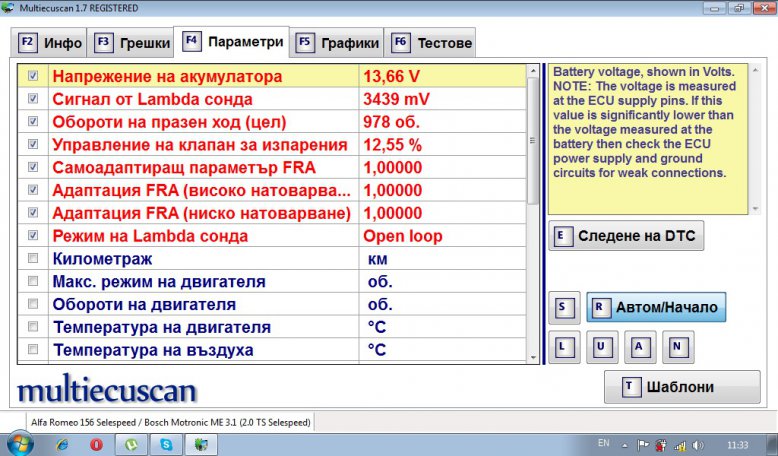Click the N key button

click(677, 347)
